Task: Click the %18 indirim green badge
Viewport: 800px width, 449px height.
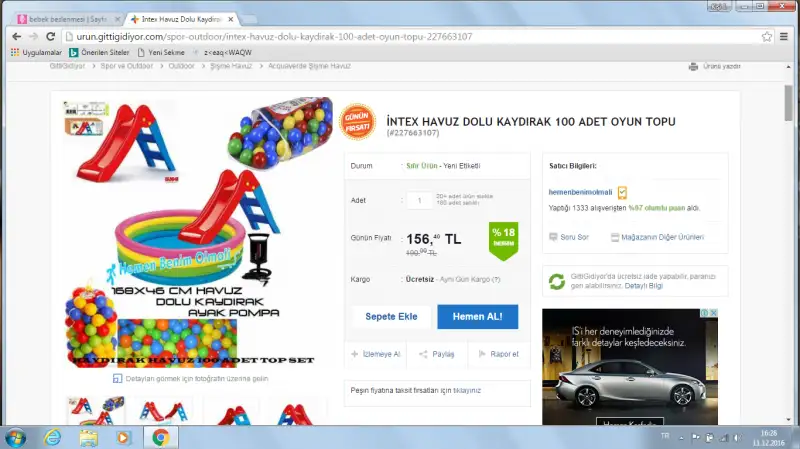Action: point(504,240)
